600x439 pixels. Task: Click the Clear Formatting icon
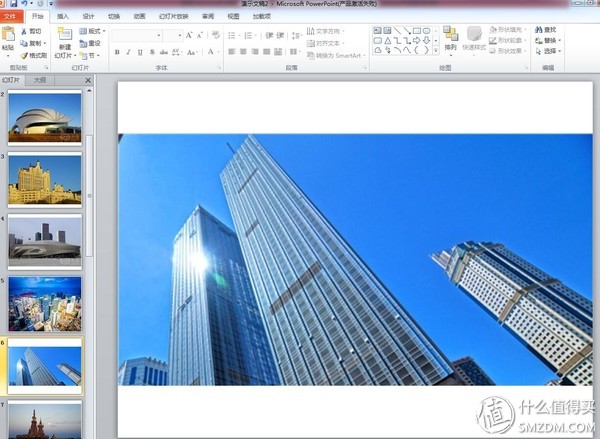click(215, 35)
